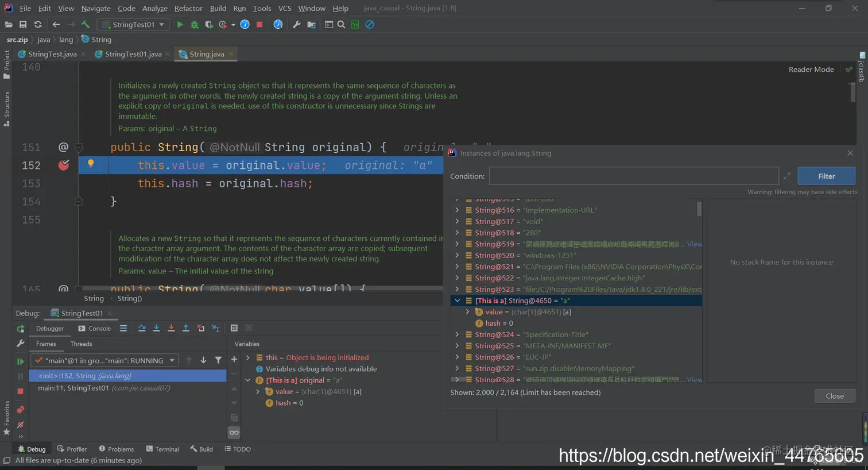
Task: Open the thread selector dropdown showing main RUNNING
Action: (x=104, y=360)
